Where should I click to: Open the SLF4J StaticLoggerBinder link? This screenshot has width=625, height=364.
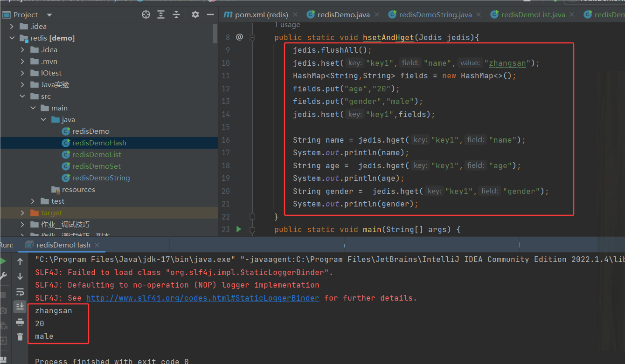[202, 298]
